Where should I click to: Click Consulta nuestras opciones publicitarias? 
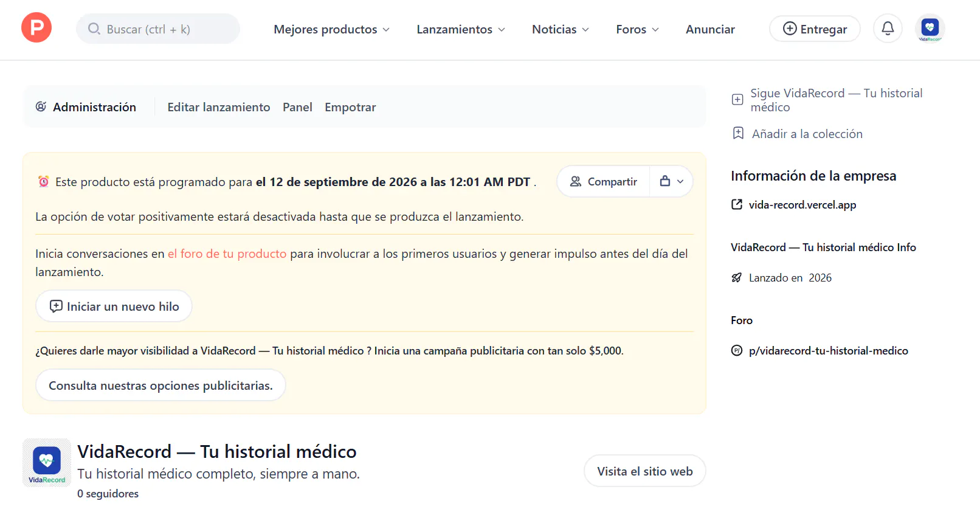pos(160,385)
